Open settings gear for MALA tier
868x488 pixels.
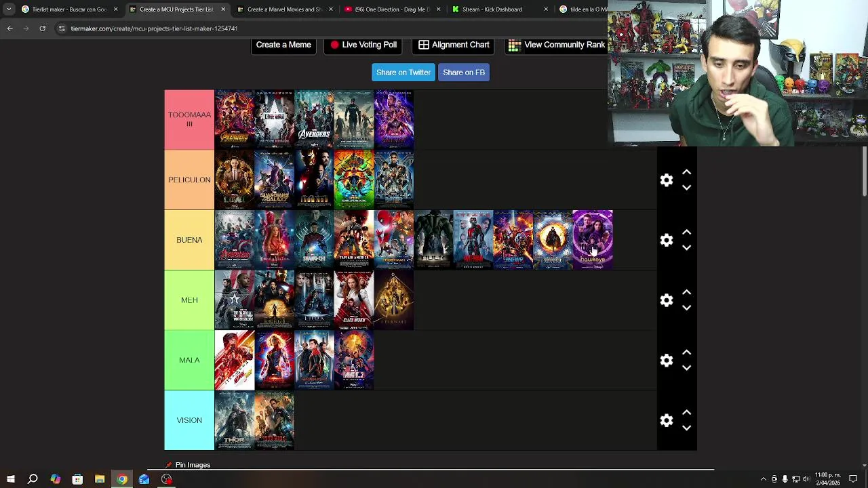[x=667, y=360]
